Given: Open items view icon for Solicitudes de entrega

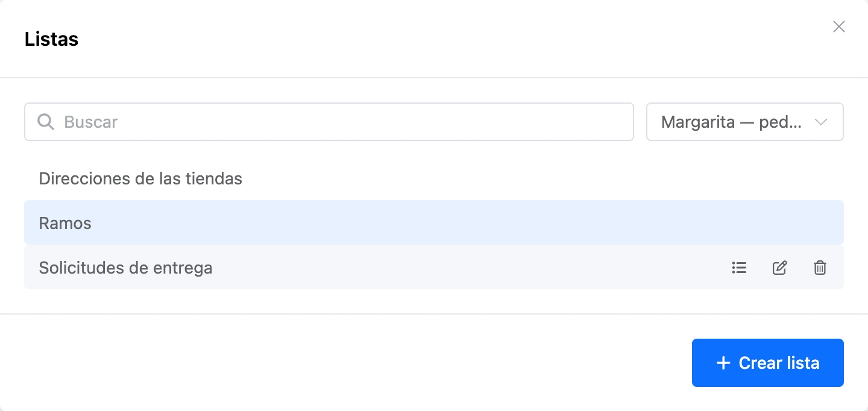Looking at the screenshot, I should point(739,268).
